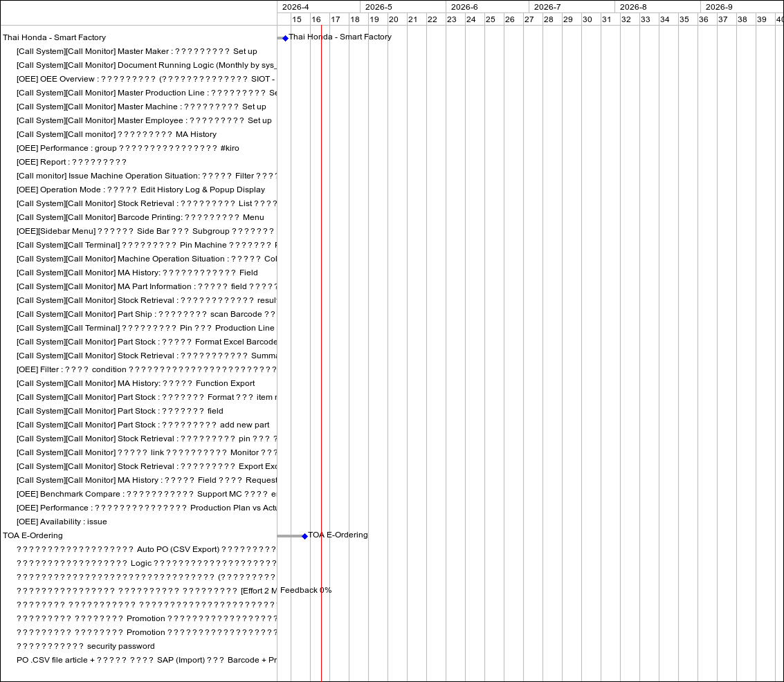This screenshot has height=682, width=784.
Task: Open Operation Mode Edit History Log task
Action: click(140, 190)
